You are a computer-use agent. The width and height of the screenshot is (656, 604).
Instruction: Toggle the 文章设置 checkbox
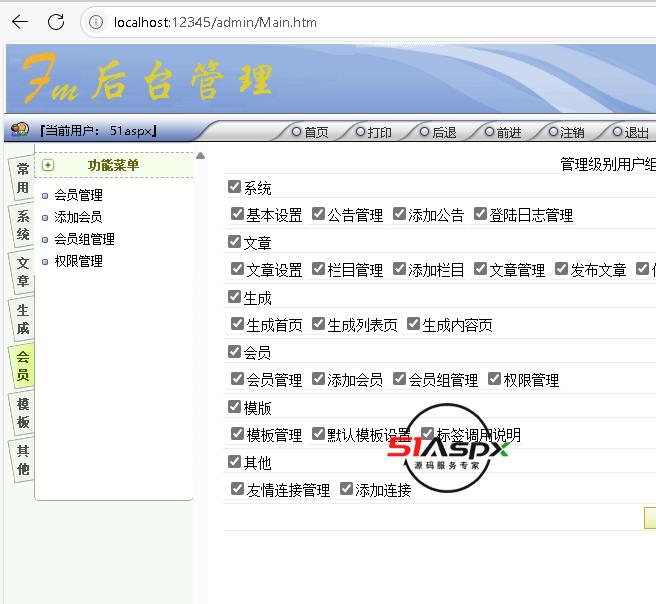coord(237,269)
